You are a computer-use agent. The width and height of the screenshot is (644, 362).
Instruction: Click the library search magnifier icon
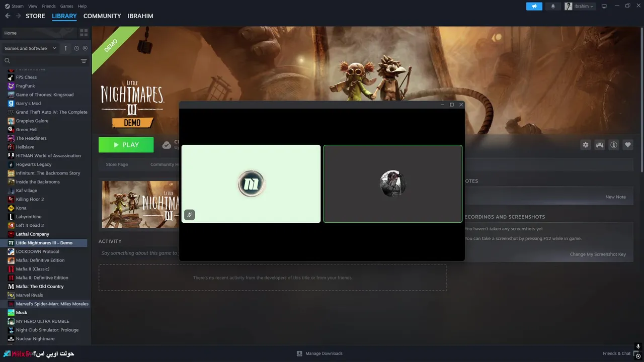(x=8, y=61)
